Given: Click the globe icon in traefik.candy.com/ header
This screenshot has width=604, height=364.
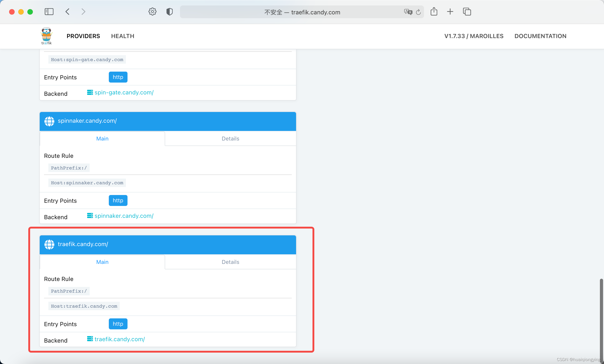Looking at the screenshot, I should [x=49, y=244].
